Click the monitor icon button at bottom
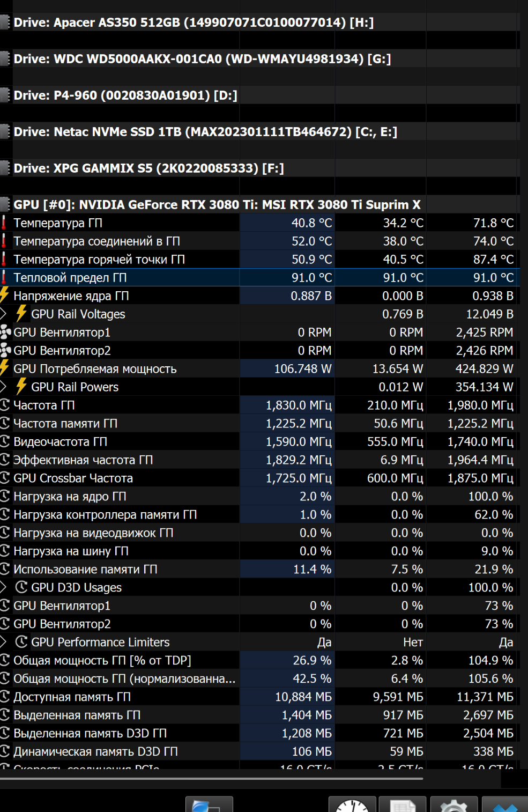528x812 pixels. pos(209,804)
